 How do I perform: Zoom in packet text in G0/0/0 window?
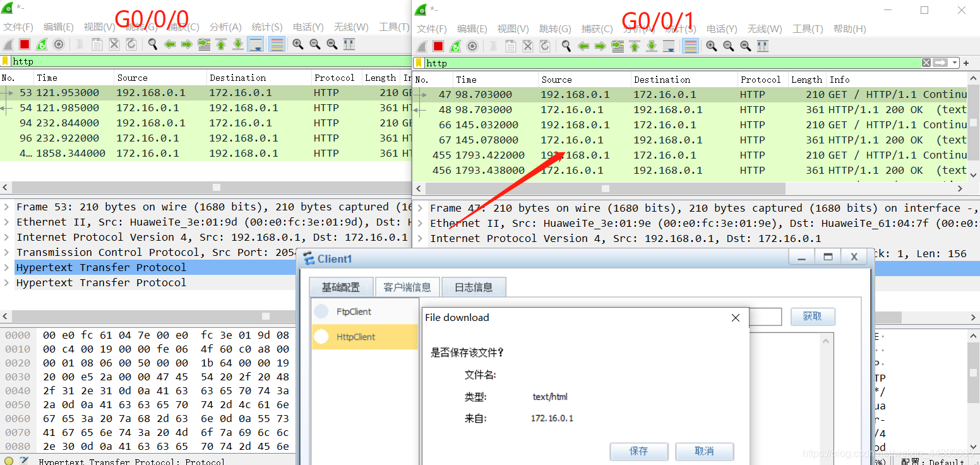tap(298, 44)
